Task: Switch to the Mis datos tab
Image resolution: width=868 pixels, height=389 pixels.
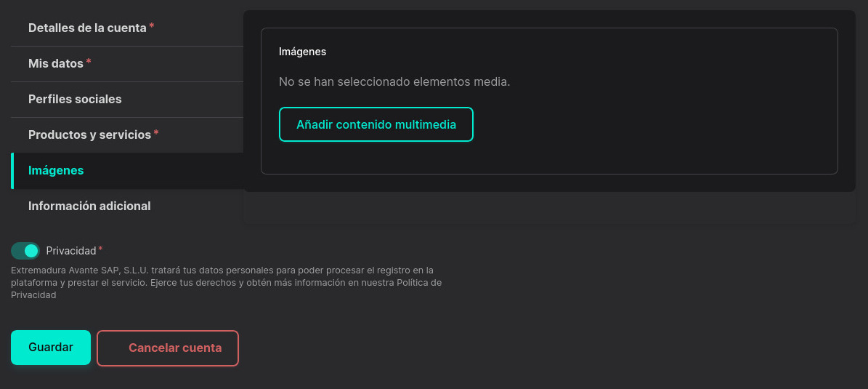Action: click(56, 63)
